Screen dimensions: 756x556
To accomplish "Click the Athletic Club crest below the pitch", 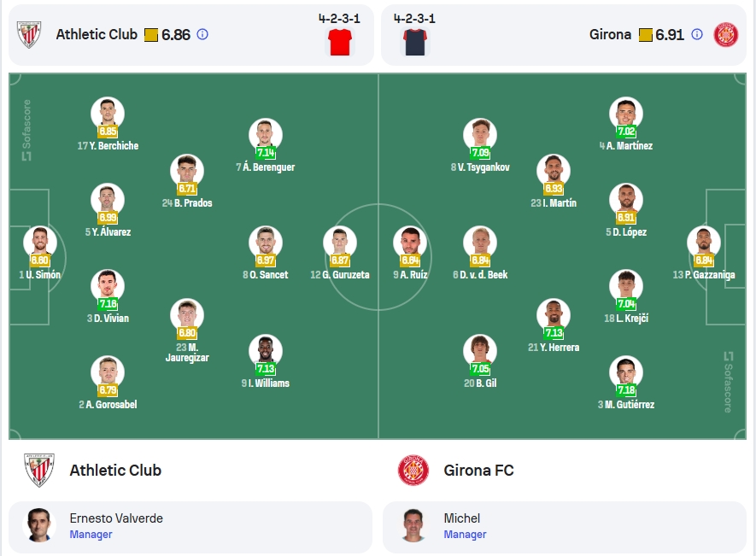I will point(39,470).
